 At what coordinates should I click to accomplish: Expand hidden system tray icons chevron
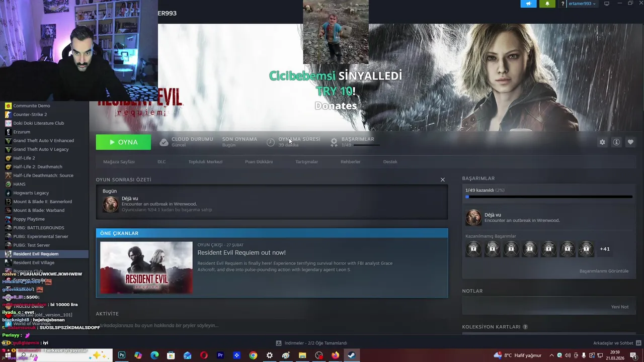(x=552, y=355)
